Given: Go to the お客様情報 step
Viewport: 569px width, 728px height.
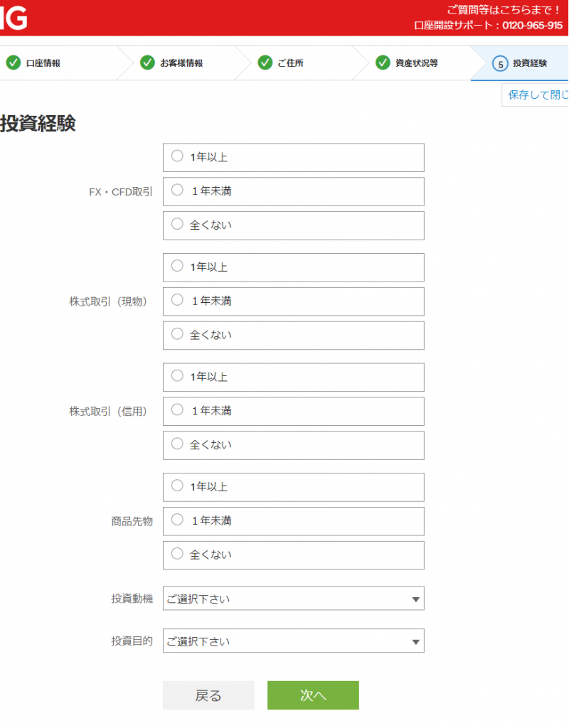Looking at the screenshot, I should [181, 63].
